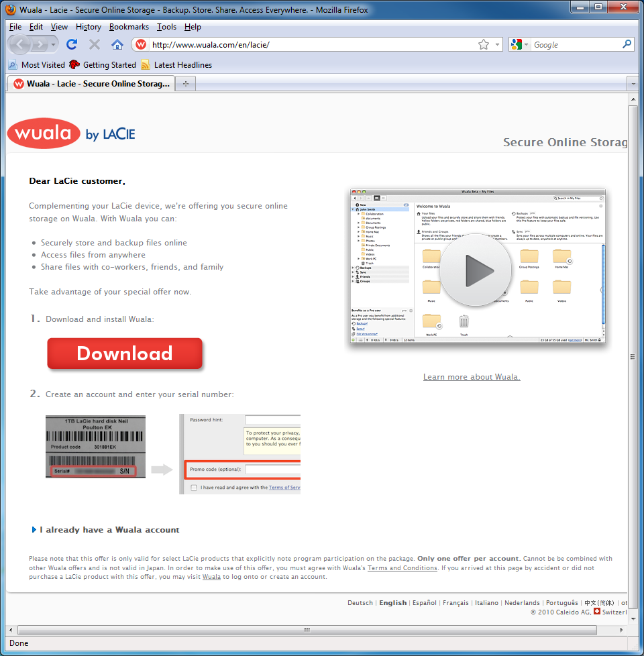Open the Most Visited bookmarks folder

click(x=37, y=65)
